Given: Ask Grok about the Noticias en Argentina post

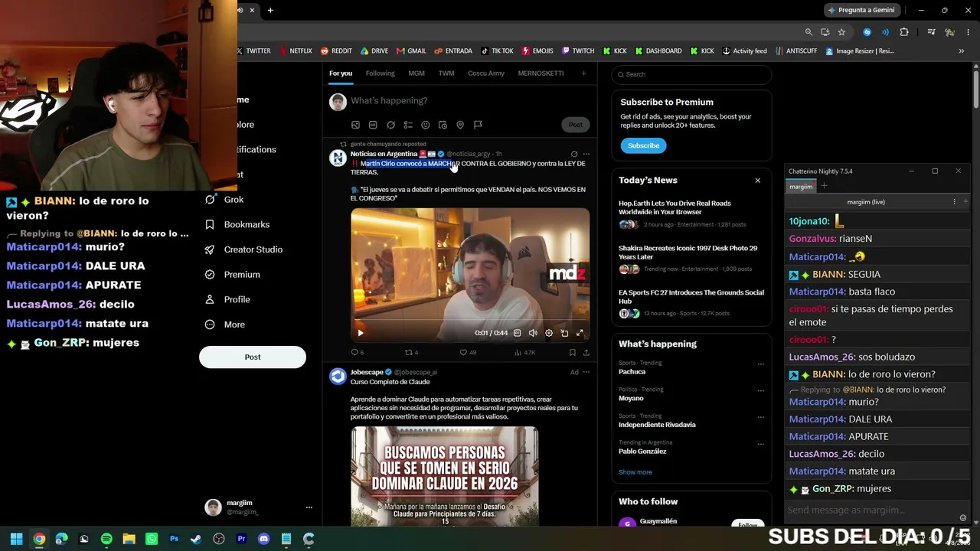Looking at the screenshot, I should pyautogui.click(x=574, y=154).
